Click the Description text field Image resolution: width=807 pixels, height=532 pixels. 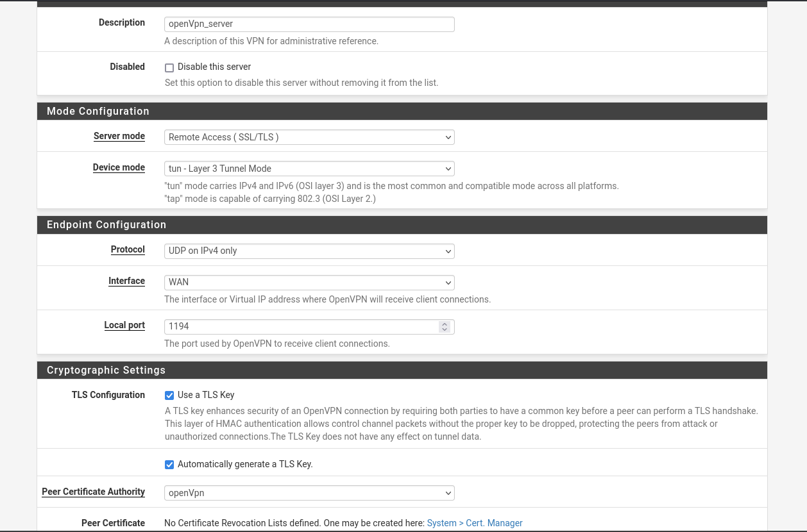point(309,24)
